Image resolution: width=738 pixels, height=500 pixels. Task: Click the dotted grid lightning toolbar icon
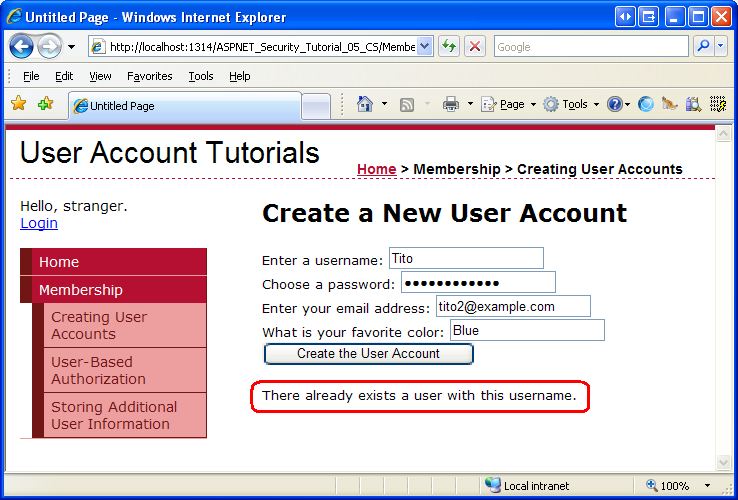[718, 104]
